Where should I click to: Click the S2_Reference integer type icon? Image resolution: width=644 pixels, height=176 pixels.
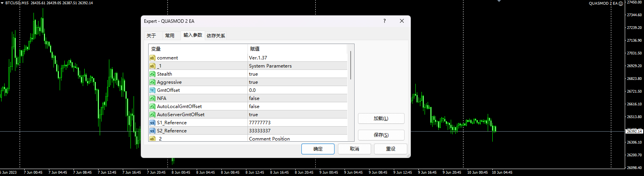[x=152, y=131]
